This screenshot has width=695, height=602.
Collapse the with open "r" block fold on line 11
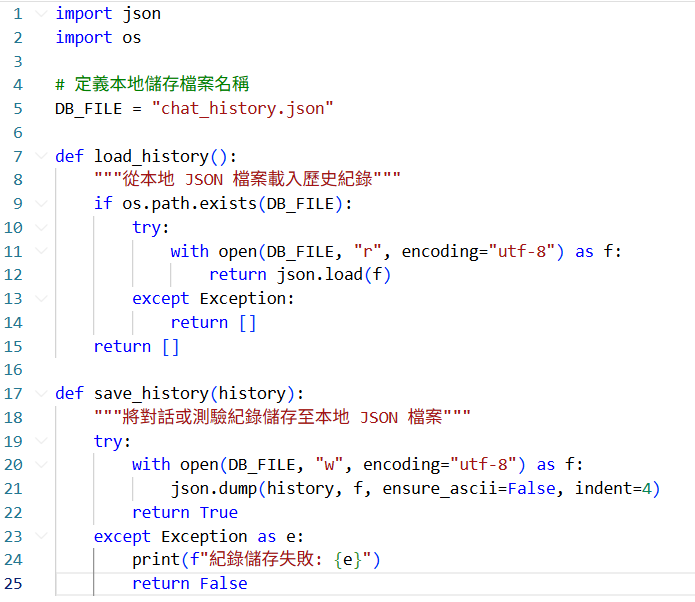coord(41,251)
